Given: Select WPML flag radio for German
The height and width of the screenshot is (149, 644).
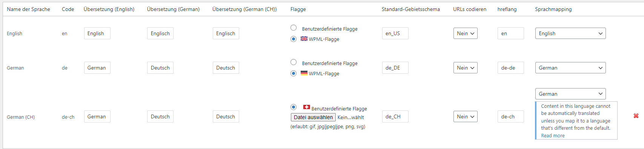Looking at the screenshot, I should coord(294,73).
